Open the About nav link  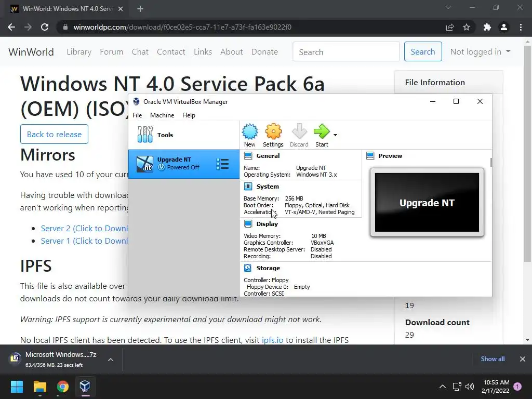pyautogui.click(x=232, y=52)
